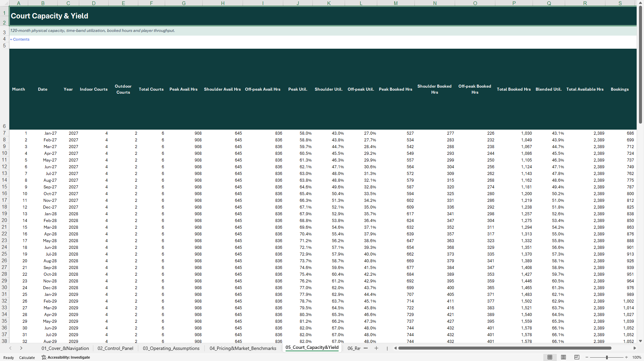Click the horizontal scrollbar thumb
Image resolution: width=644 pixels, height=361 pixels.
505,348
